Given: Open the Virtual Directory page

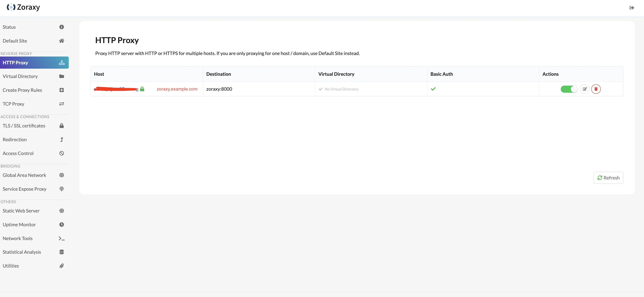Looking at the screenshot, I should 34,76.
